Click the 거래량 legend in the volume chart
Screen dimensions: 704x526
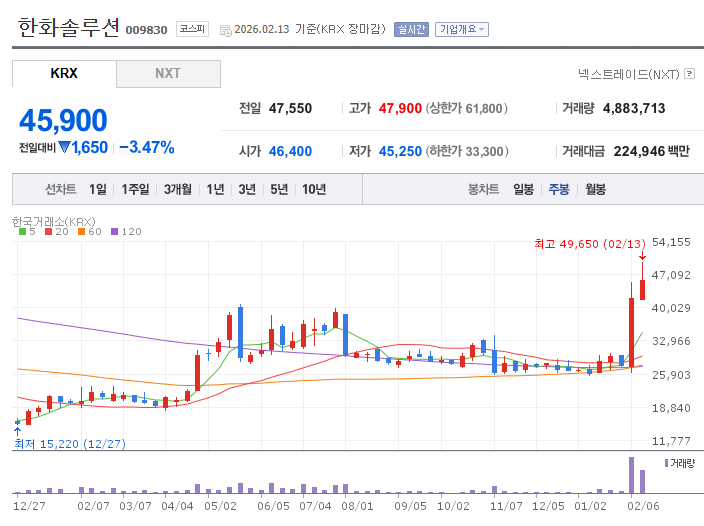680,463
